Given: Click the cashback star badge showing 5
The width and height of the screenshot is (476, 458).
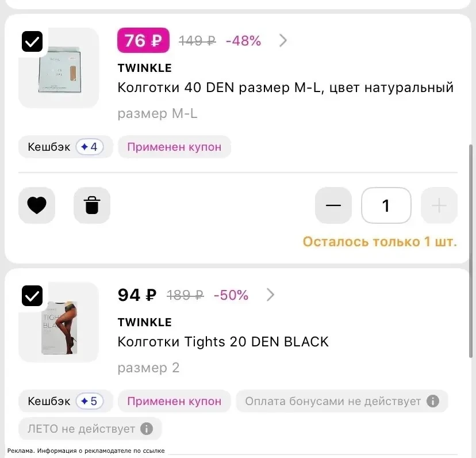Looking at the screenshot, I should pos(90,401).
